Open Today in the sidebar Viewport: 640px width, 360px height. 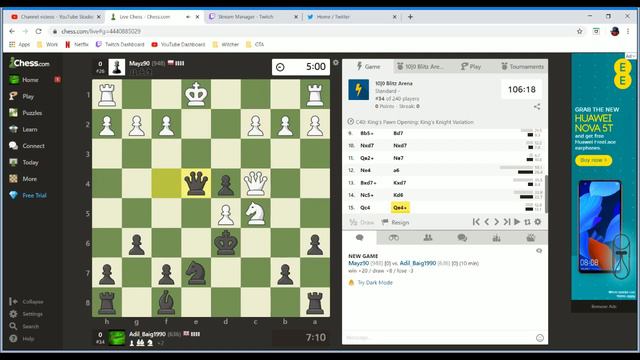point(30,162)
